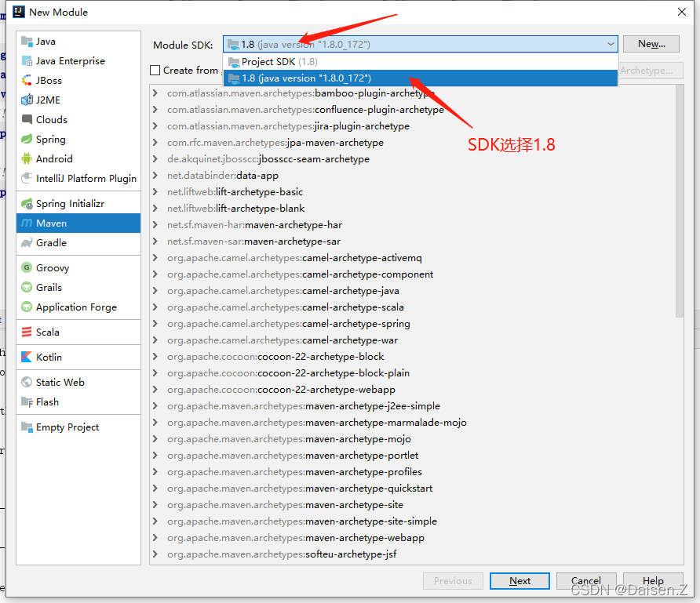Image resolution: width=700 pixels, height=603 pixels.
Task: Select the Kotlin K icon
Action: 27,358
